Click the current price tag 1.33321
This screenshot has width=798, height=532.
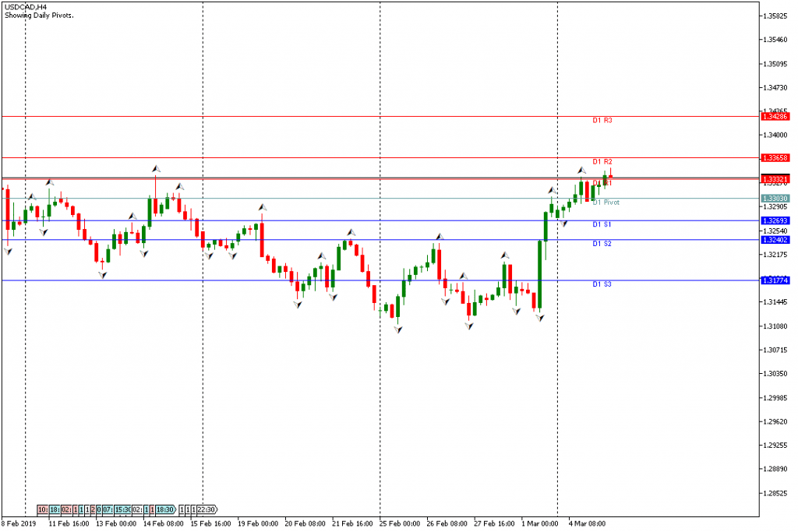coord(776,178)
